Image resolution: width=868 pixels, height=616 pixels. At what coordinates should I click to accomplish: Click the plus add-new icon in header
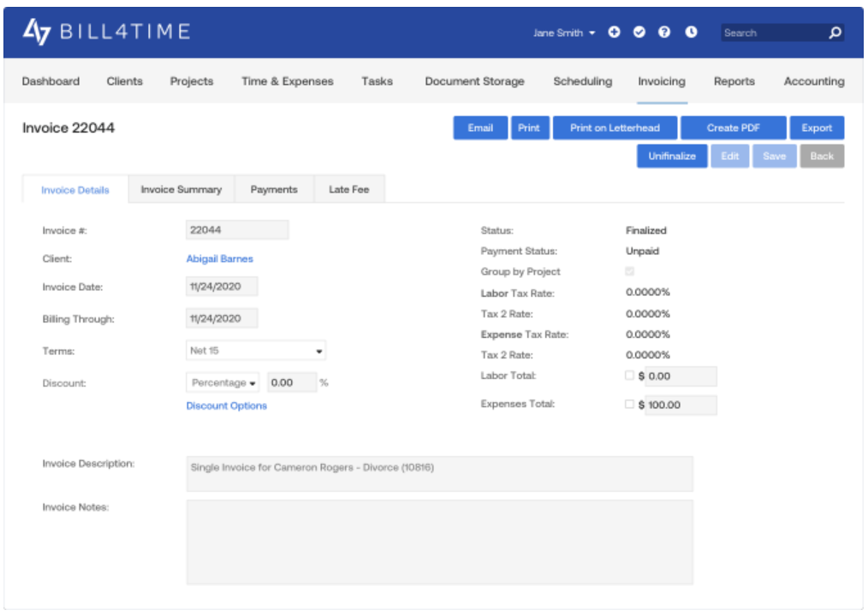614,33
